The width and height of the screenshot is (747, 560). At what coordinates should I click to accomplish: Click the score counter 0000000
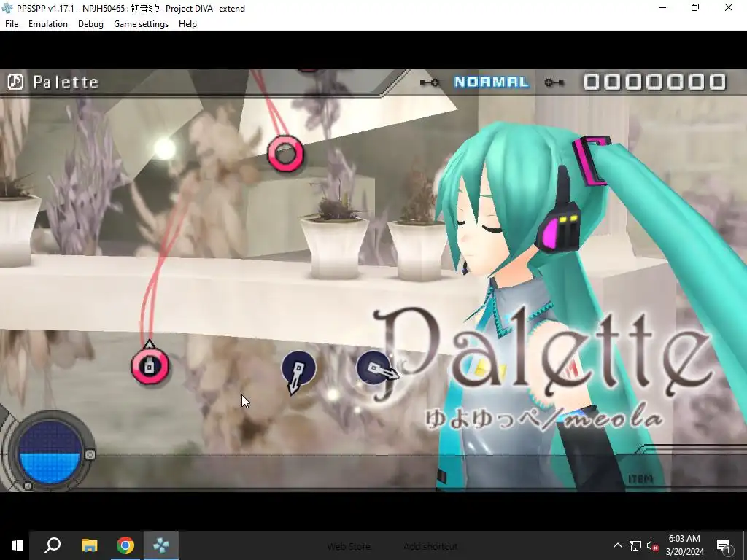pyautogui.click(x=654, y=82)
